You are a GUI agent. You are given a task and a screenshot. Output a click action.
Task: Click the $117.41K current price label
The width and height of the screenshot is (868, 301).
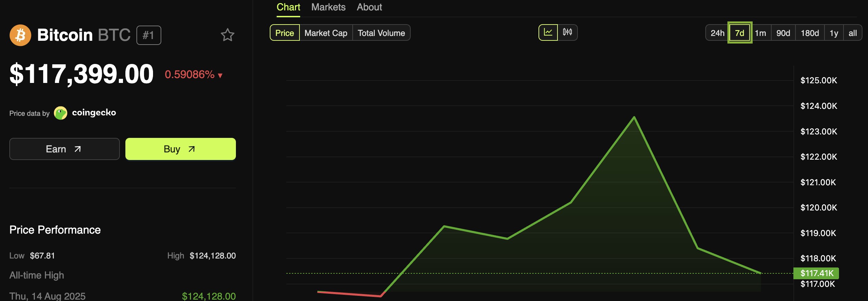[x=816, y=273]
